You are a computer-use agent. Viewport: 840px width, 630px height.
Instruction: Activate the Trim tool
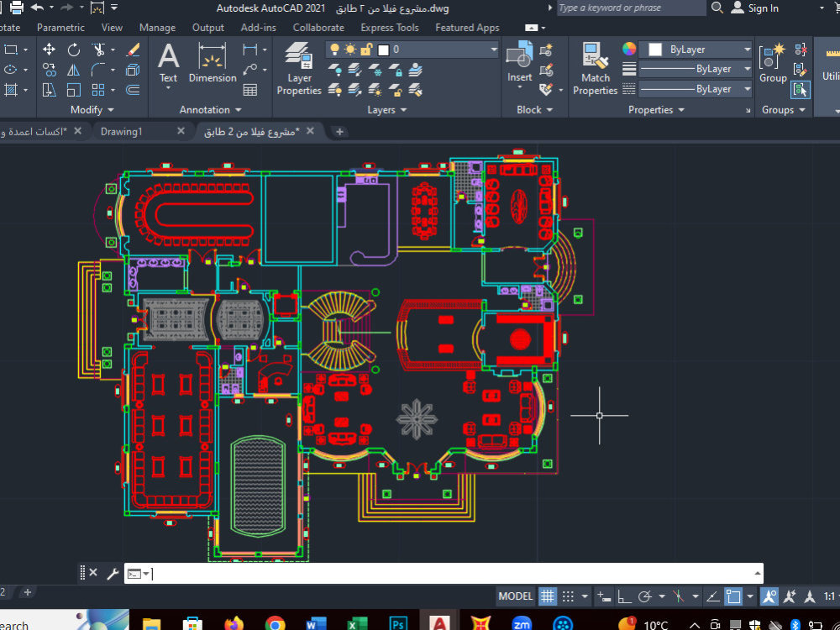point(97,49)
